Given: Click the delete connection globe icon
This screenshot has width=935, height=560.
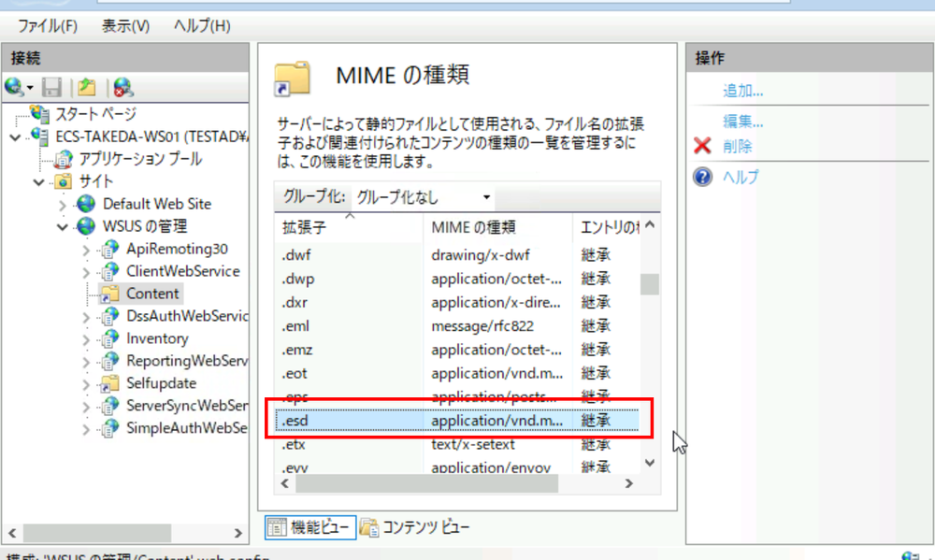Looking at the screenshot, I should (x=122, y=88).
